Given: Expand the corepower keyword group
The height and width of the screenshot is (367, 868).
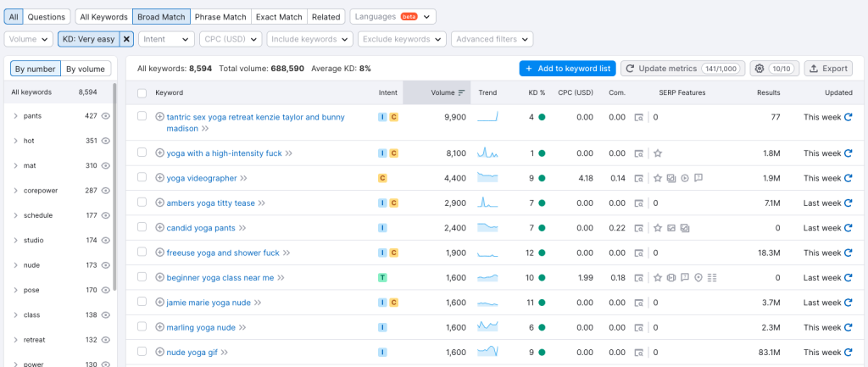Looking at the screenshot, I should click(x=15, y=191).
